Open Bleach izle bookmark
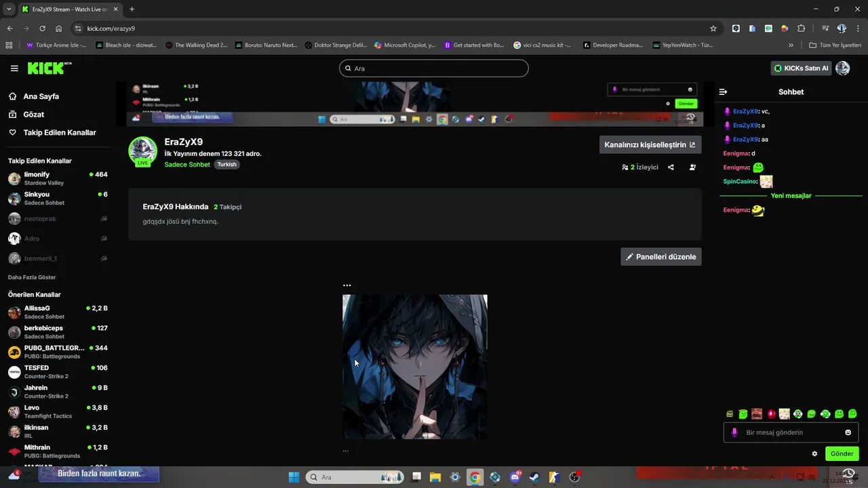Screen dimensions: 868x488 pyautogui.click(x=126, y=45)
